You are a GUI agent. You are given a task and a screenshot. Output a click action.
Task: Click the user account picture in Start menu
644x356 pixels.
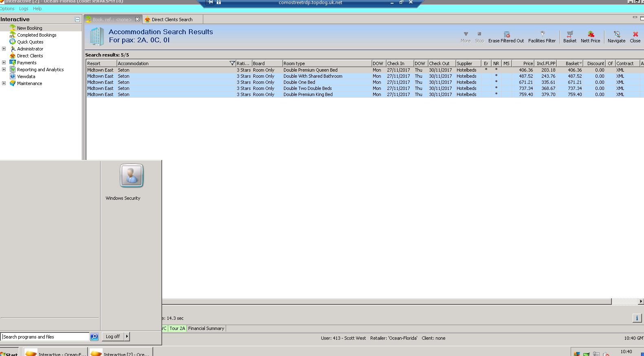click(x=132, y=176)
